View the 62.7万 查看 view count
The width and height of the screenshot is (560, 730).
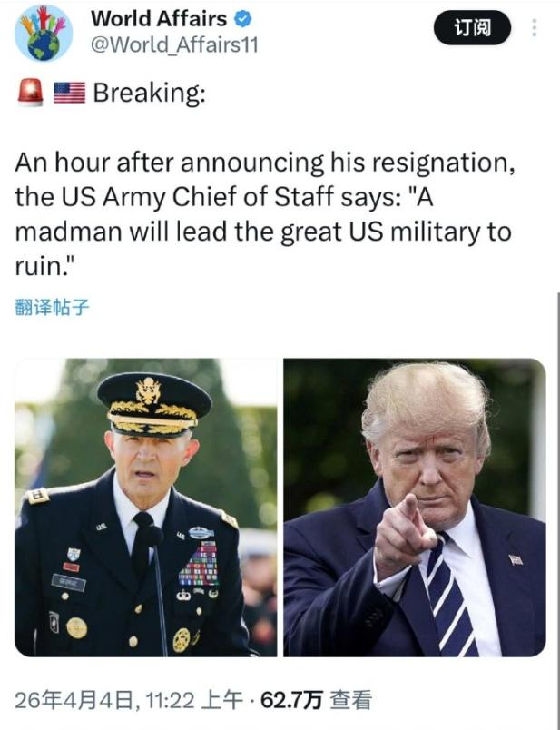pyautogui.click(x=316, y=700)
